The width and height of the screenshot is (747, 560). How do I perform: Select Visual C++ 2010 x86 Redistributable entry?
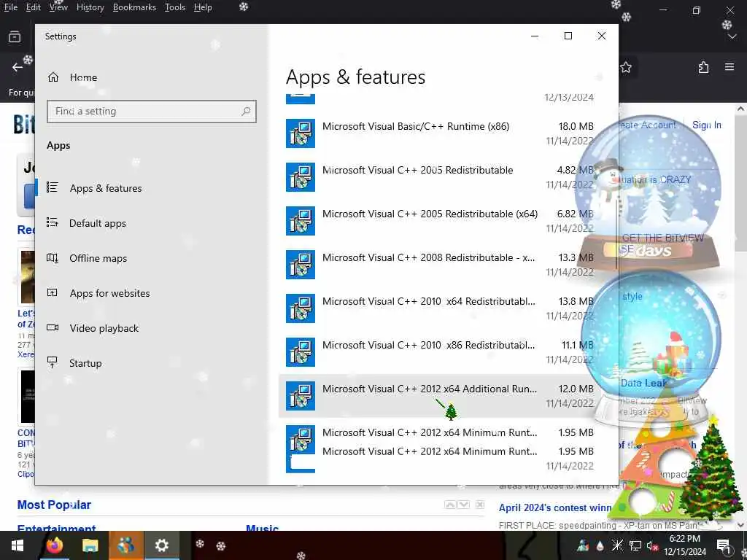(x=440, y=352)
